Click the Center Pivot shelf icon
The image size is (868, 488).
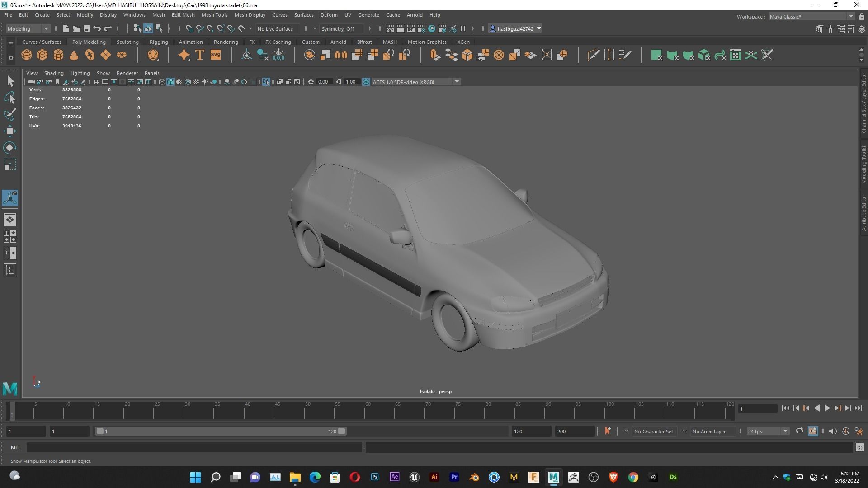[x=247, y=55]
